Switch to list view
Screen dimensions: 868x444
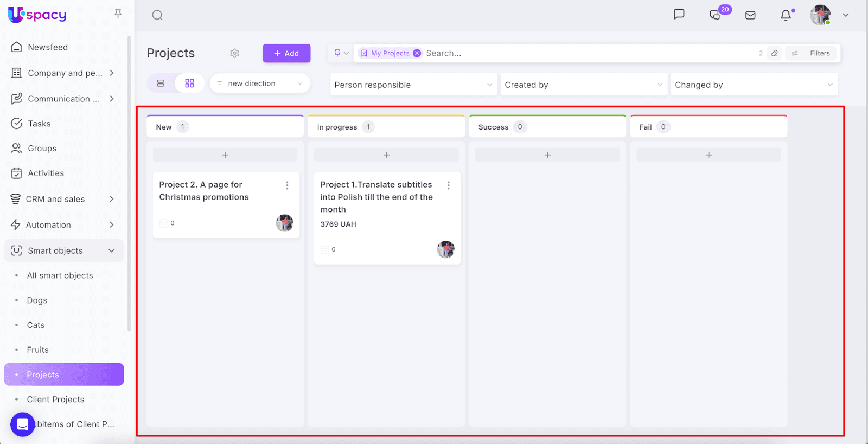(161, 83)
